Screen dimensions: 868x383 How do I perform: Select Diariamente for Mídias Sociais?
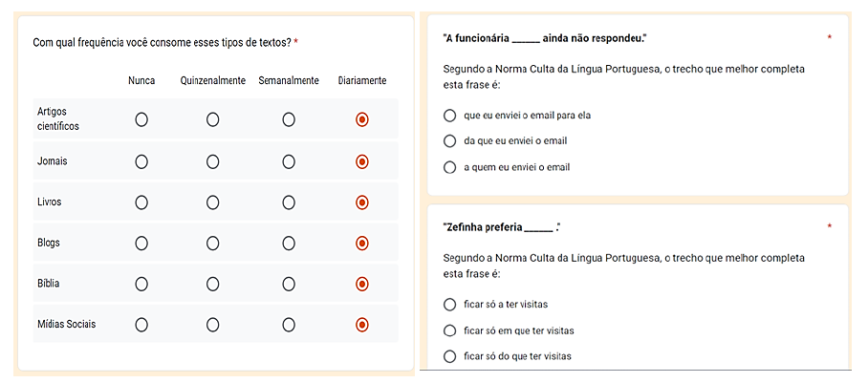(362, 325)
